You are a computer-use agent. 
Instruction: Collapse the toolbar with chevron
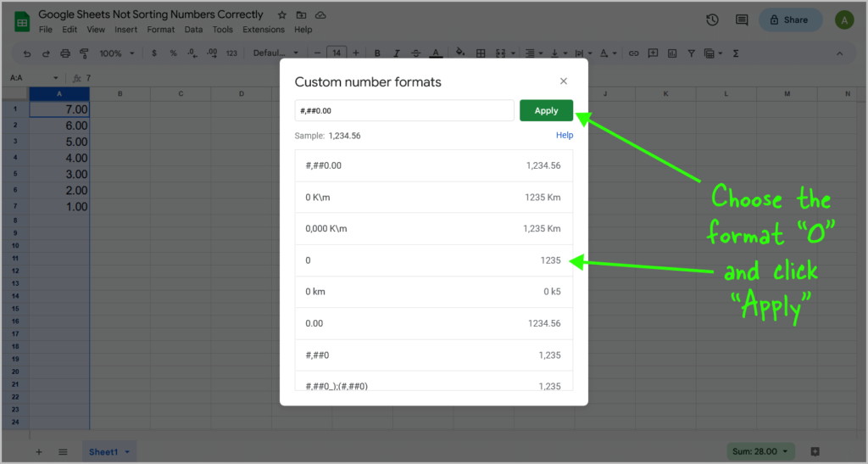[x=840, y=53]
